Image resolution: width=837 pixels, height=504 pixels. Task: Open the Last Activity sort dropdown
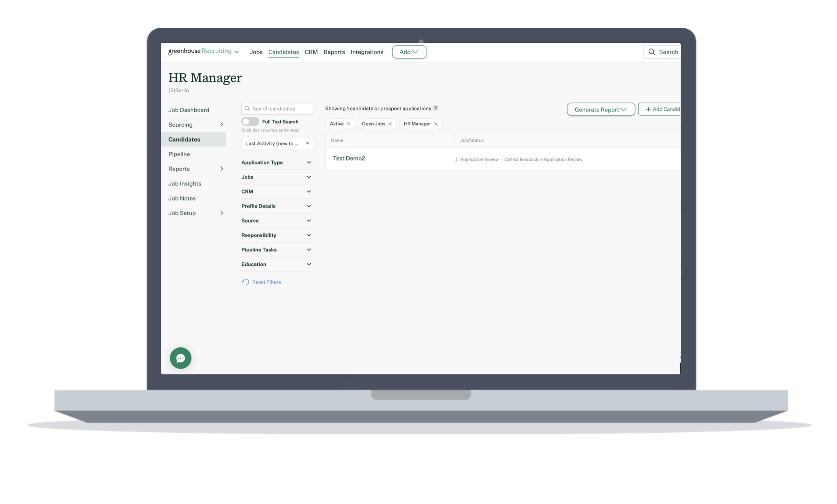pyautogui.click(x=277, y=143)
